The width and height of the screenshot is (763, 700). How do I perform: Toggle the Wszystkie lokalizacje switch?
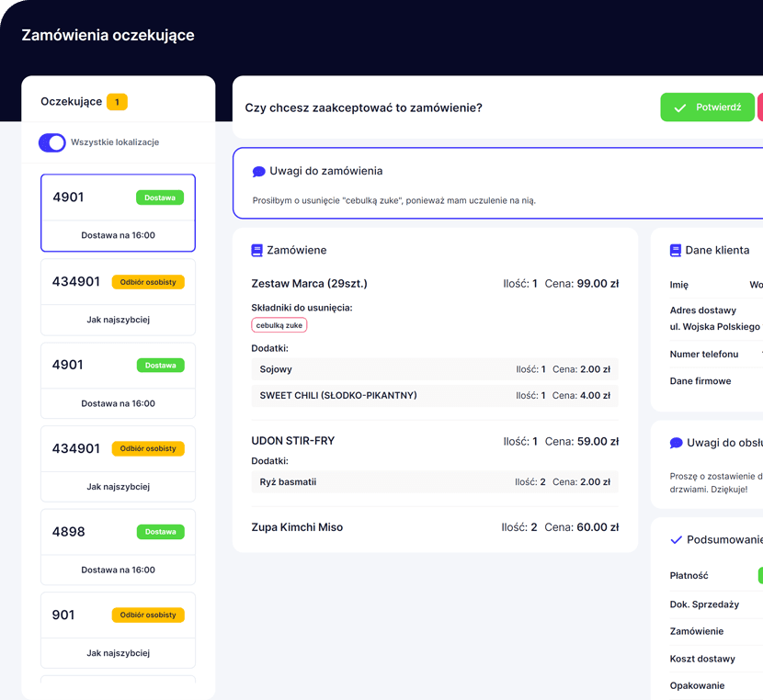pos(52,142)
